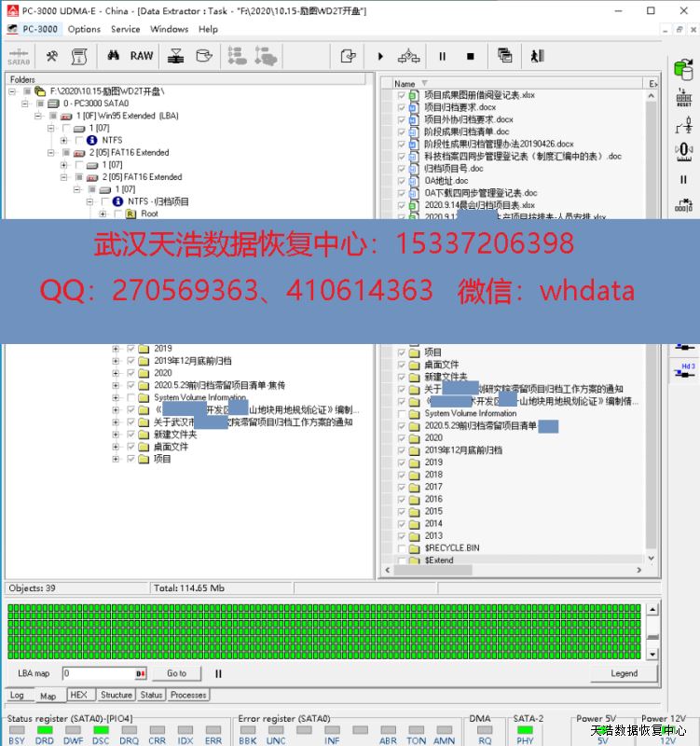Toggle checkbox for $RECYCLE.BIN folder
The width and height of the screenshot is (700, 746).
pyautogui.click(x=402, y=548)
